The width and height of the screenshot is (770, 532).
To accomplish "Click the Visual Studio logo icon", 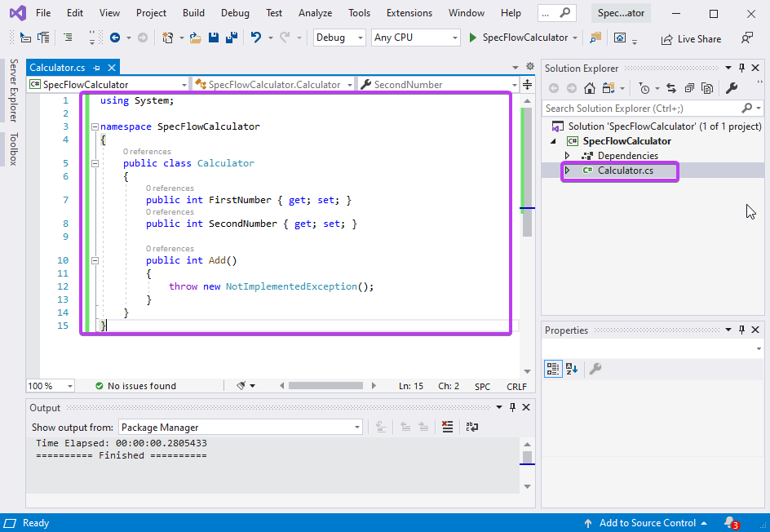I will [x=18, y=13].
